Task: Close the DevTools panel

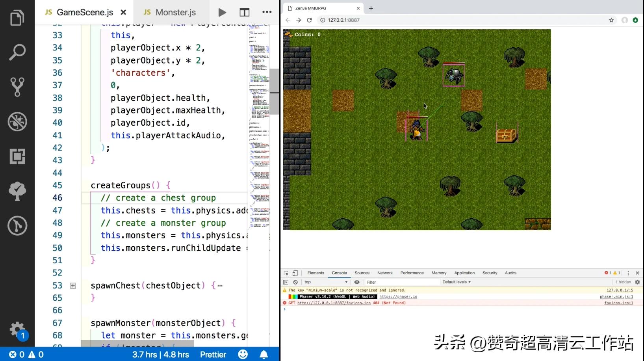Action: (x=637, y=273)
